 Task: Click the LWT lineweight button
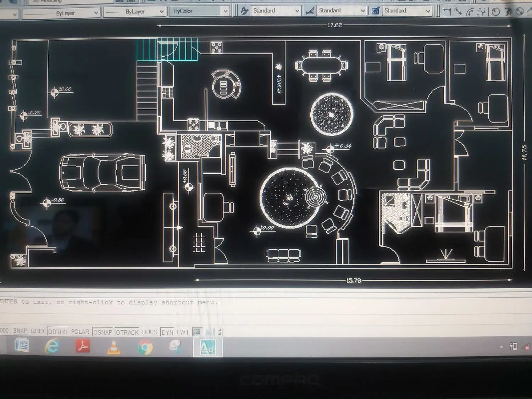tap(183, 332)
